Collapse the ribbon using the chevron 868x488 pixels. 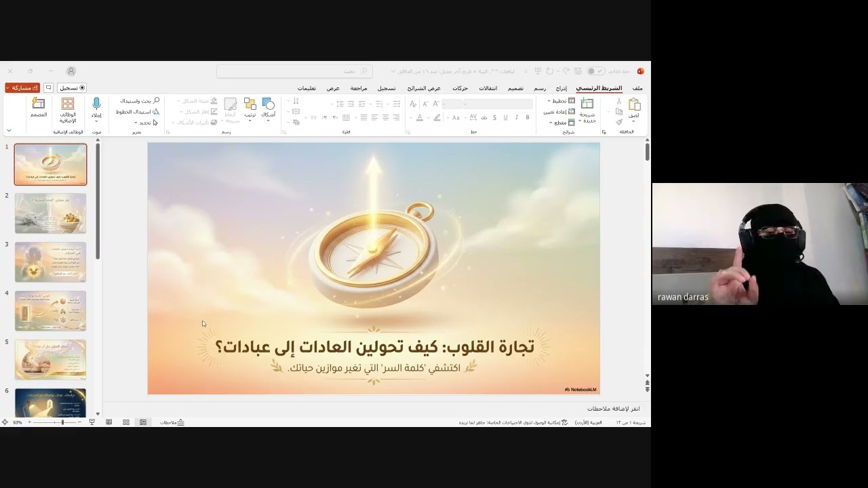[x=9, y=130]
